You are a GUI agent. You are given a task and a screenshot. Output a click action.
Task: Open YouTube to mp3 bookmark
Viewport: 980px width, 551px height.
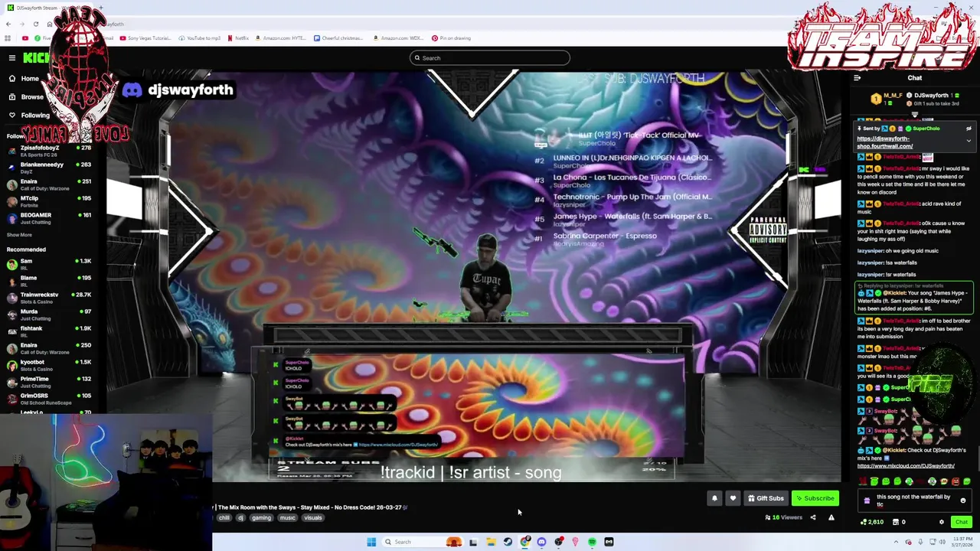coord(200,38)
